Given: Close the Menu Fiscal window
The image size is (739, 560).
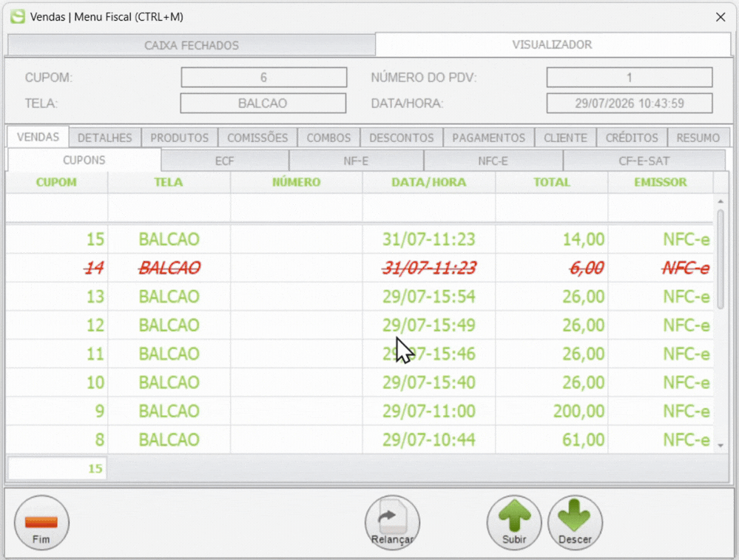Looking at the screenshot, I should pyautogui.click(x=721, y=17).
